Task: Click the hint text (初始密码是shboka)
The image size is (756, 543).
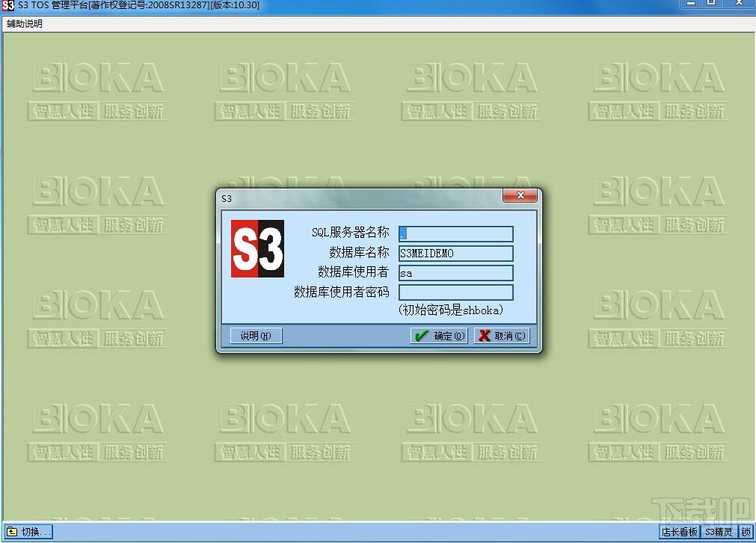Action: 451,310
